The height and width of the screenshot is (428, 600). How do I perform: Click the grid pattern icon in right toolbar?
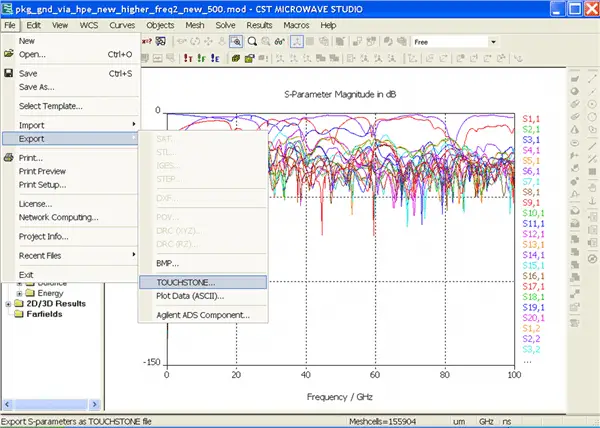click(592, 172)
